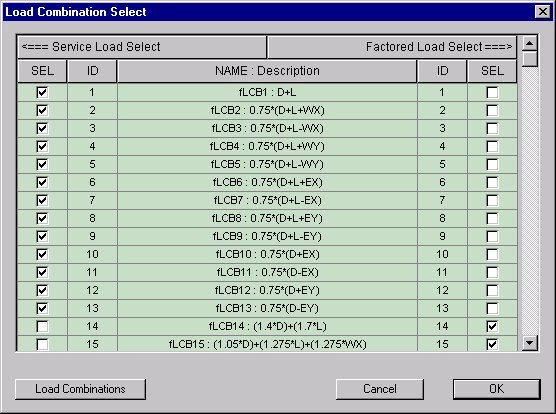Viewport: 556px width, 414px height.
Task: Toggle service checkbox for fLCB13 : 0.75*(D-EY)
Action: pos(42,308)
